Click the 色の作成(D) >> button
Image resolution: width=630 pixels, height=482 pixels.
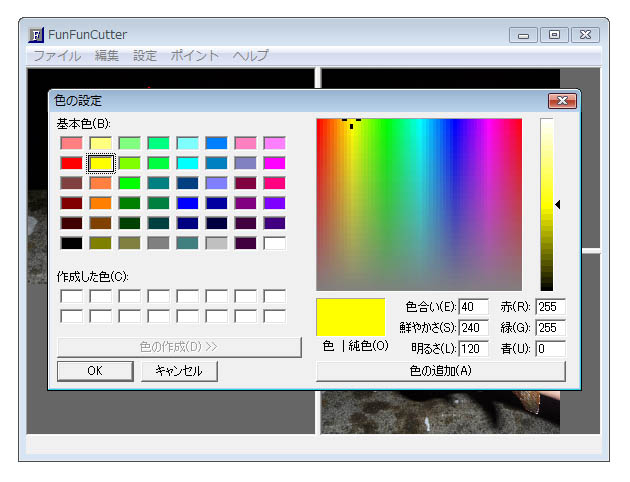[179, 347]
